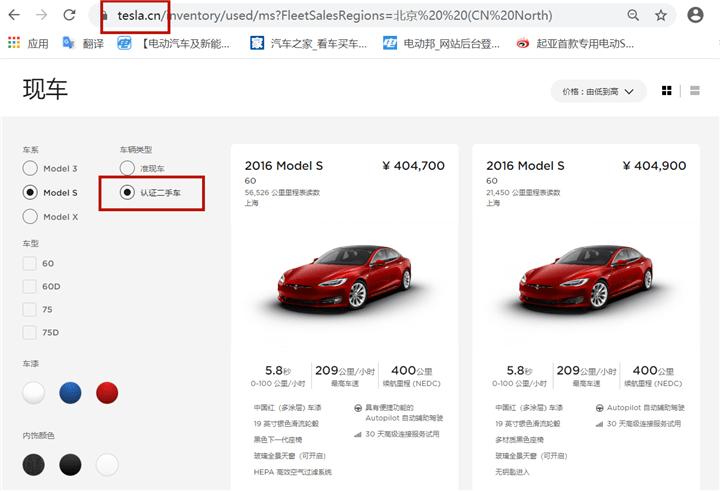Pick the dark textured interior color swatch
720x491 pixels.
click(x=34, y=464)
